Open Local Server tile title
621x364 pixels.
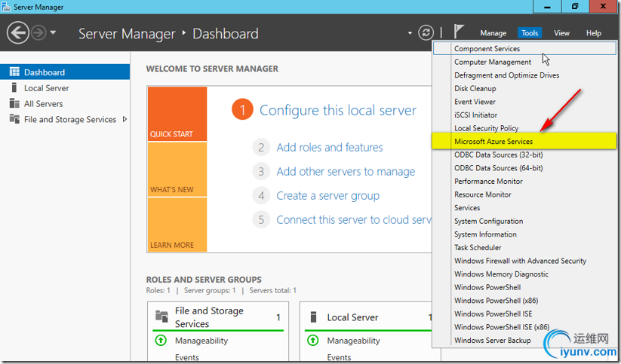pos(352,317)
